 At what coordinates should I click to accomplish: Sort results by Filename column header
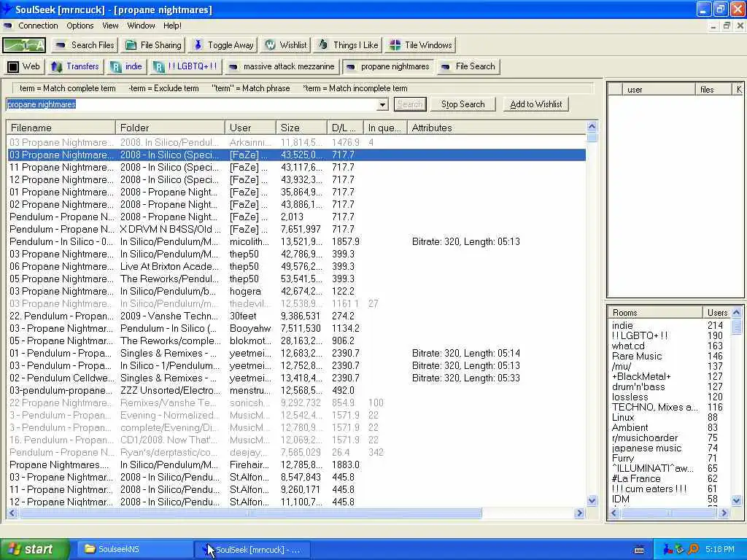click(x=61, y=128)
